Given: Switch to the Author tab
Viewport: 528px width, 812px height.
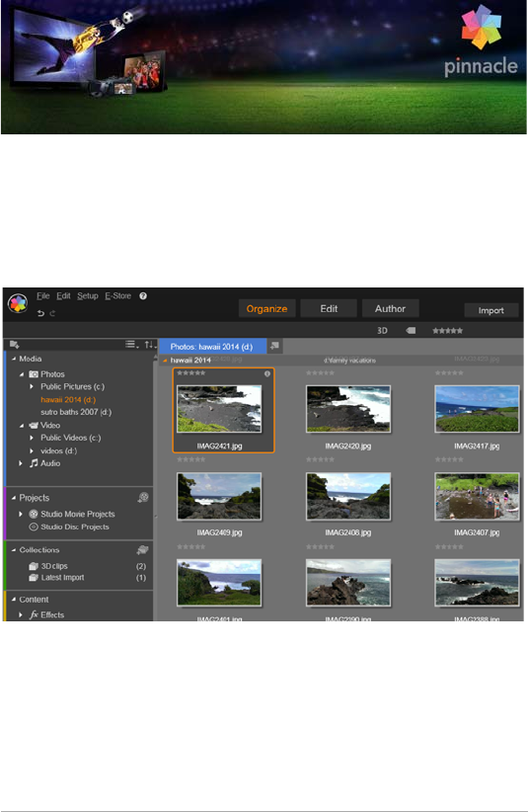Looking at the screenshot, I should click(391, 308).
